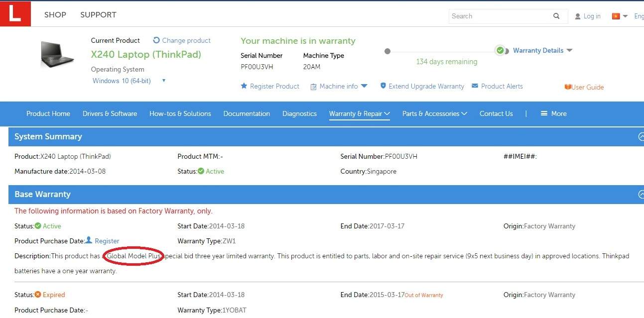Click the ##IMEI##: label
The image size is (644, 318).
point(520,156)
